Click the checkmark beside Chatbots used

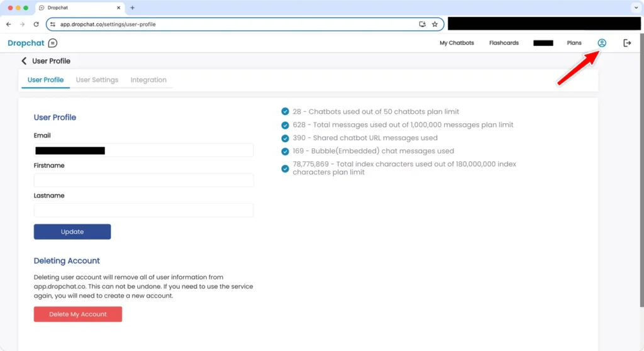285,111
